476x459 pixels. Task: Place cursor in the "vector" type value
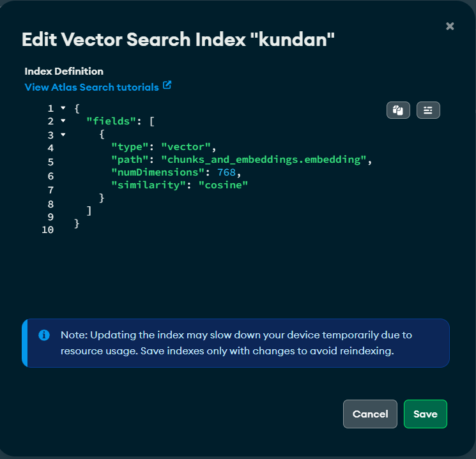pos(188,147)
